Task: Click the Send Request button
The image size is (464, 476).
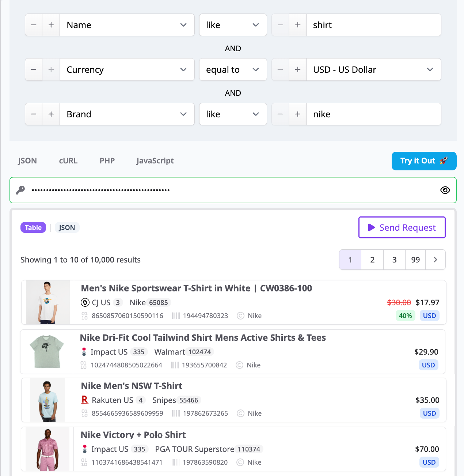Action: click(x=402, y=227)
